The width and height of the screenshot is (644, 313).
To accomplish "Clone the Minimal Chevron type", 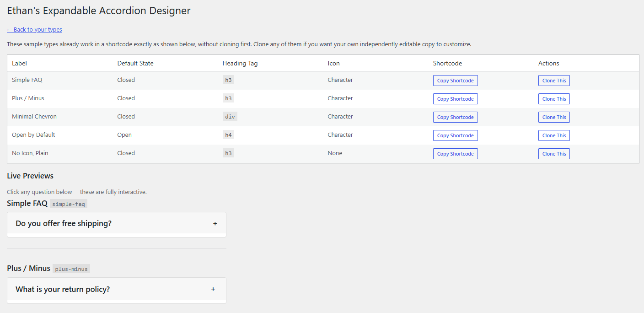I will point(554,117).
